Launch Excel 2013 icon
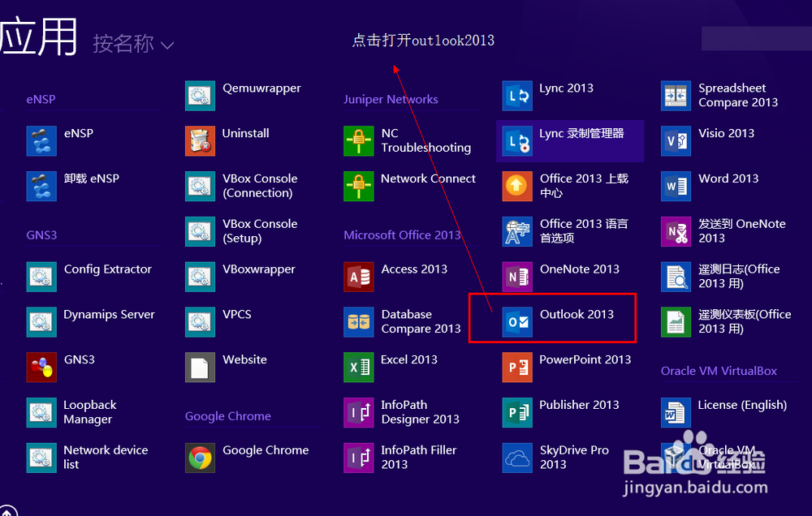 [358, 368]
